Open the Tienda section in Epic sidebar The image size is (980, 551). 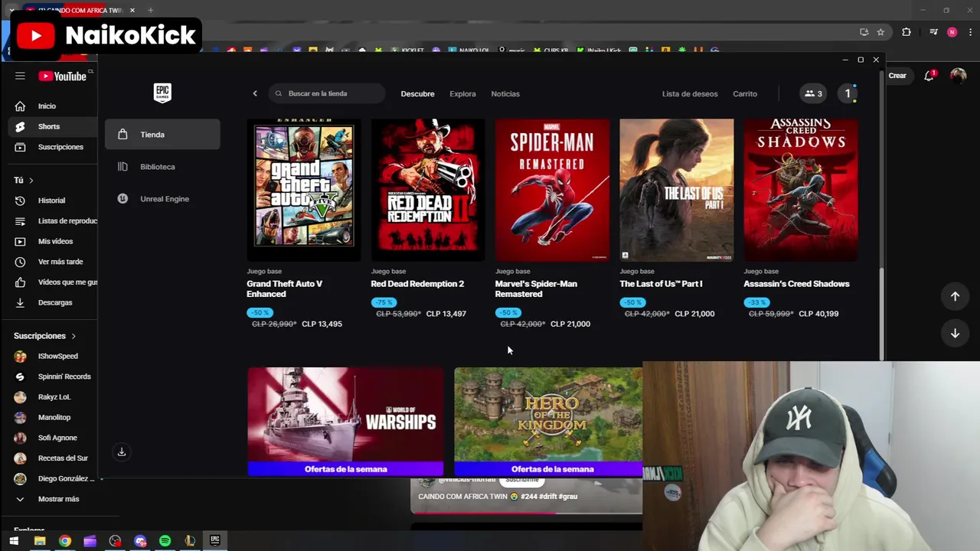[162, 135]
